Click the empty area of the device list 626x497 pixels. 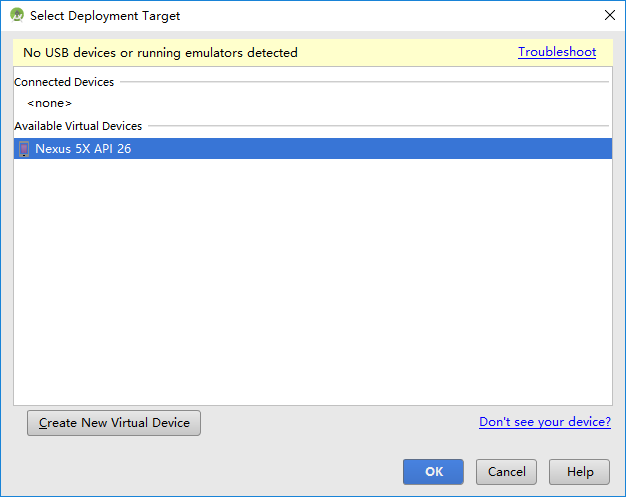click(313, 281)
